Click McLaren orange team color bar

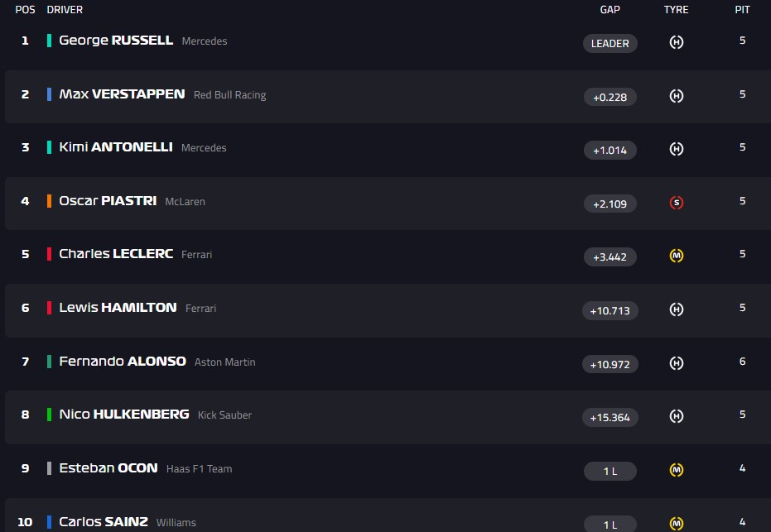click(x=50, y=201)
